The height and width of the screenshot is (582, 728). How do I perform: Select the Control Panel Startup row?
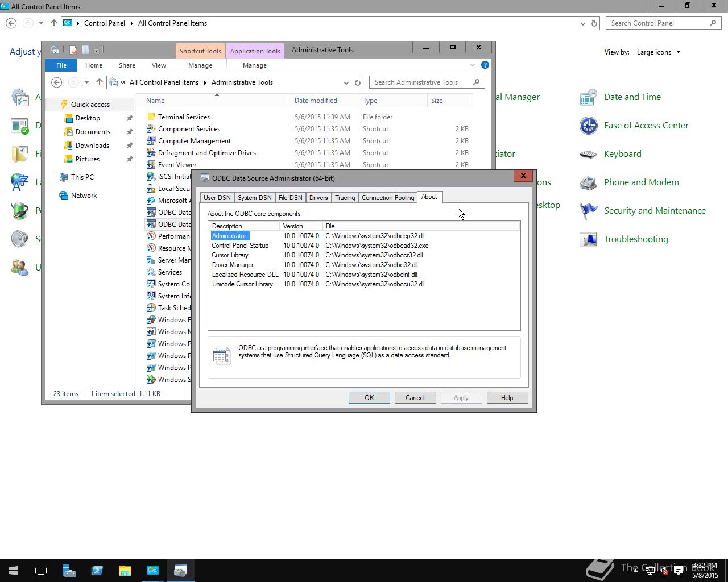point(364,246)
